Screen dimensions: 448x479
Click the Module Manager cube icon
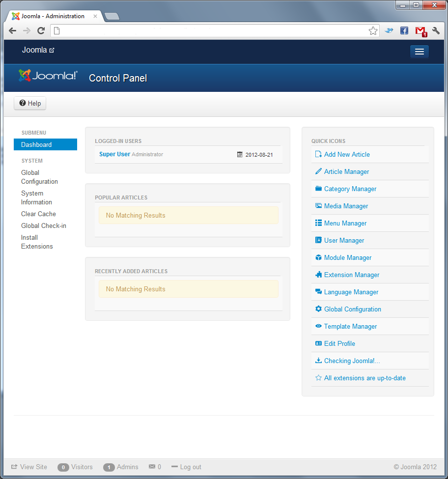[318, 257]
